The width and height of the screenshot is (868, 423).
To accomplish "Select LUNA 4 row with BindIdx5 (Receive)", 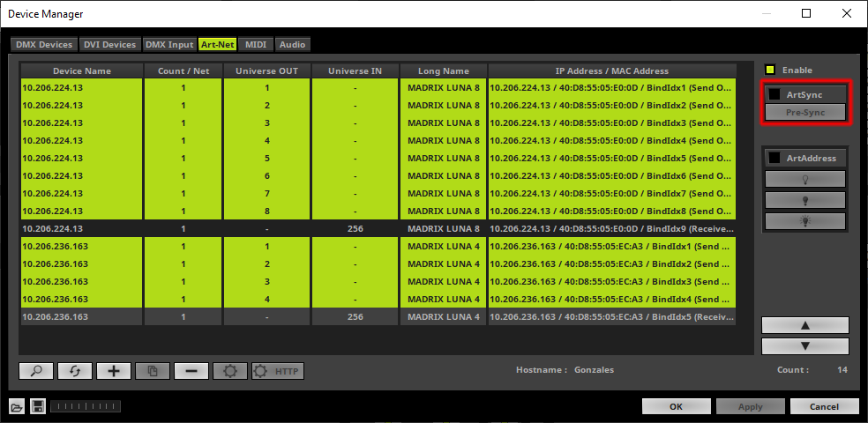I will pos(378,317).
